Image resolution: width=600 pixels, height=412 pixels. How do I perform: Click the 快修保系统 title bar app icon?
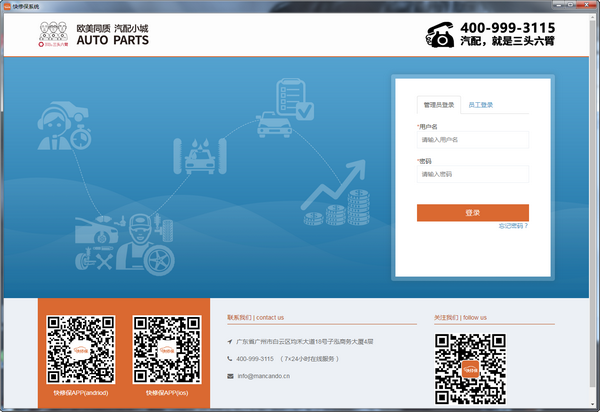tap(7, 6)
